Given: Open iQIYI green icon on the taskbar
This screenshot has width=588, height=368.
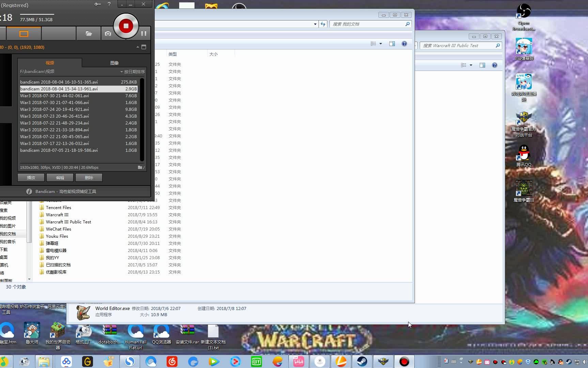Looking at the screenshot, I should [256, 362].
